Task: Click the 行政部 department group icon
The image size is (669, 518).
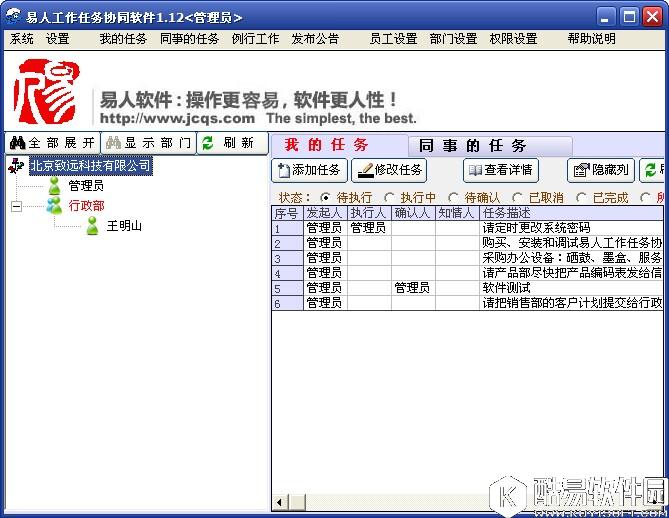Action: (54, 205)
